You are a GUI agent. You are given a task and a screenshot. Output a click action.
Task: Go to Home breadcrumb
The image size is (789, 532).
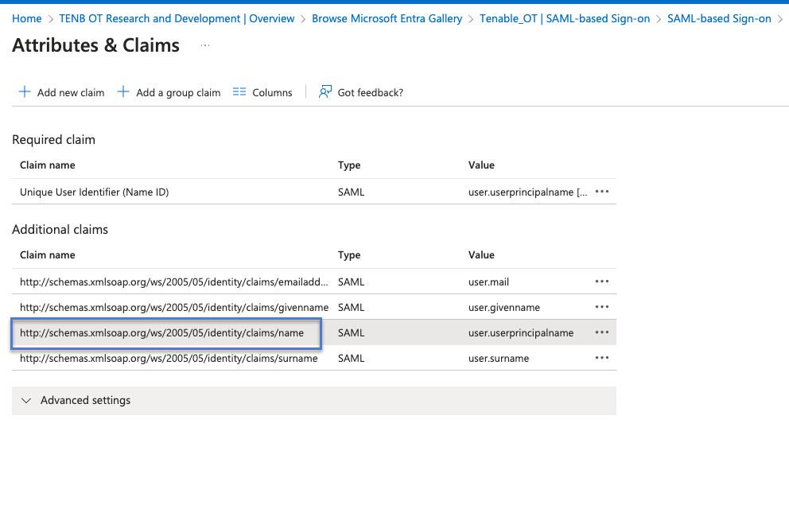27,18
